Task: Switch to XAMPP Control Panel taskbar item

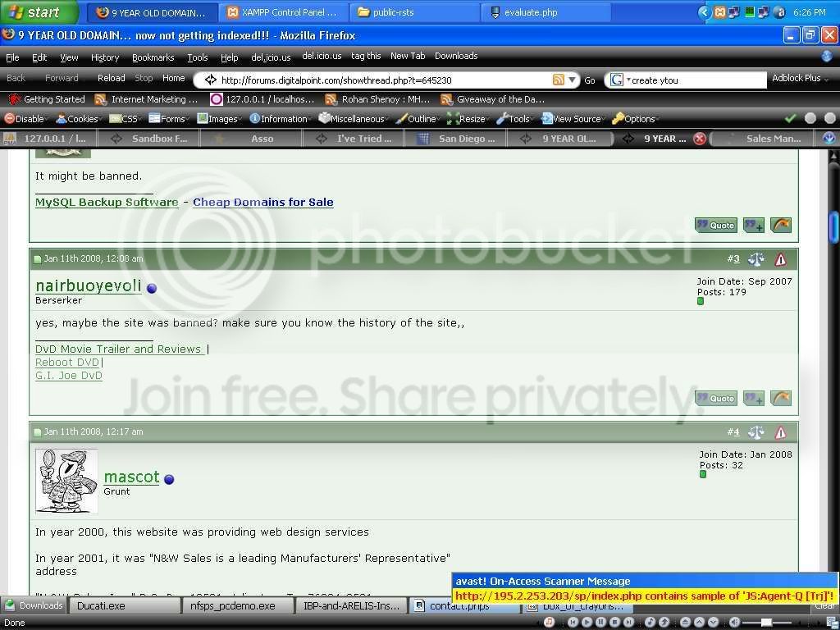Action: click(283, 12)
